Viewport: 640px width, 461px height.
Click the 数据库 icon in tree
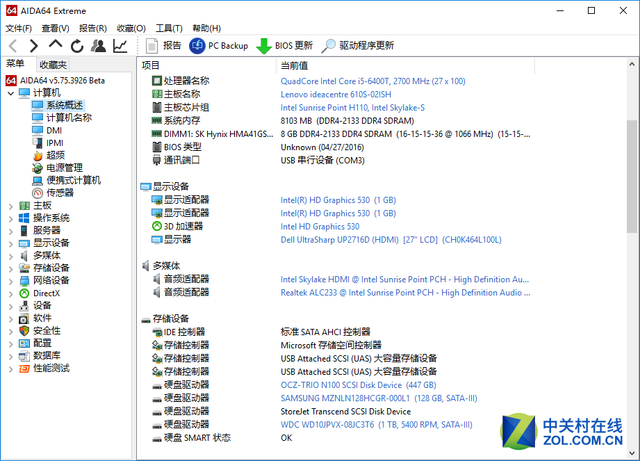pos(24,356)
